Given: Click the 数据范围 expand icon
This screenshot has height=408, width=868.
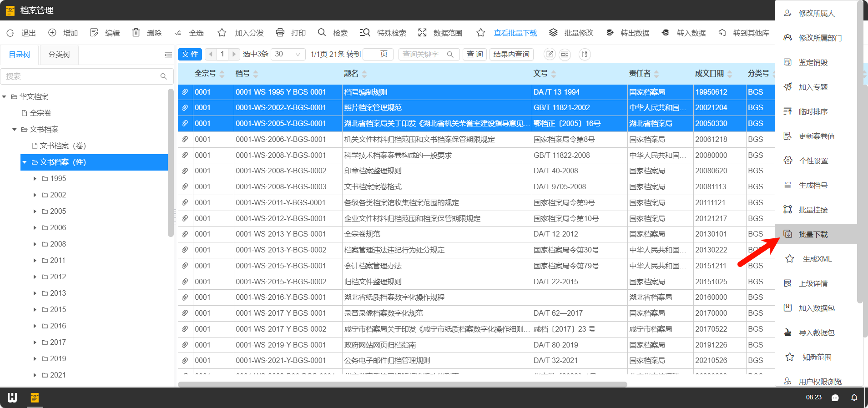Looking at the screenshot, I should click(422, 33).
